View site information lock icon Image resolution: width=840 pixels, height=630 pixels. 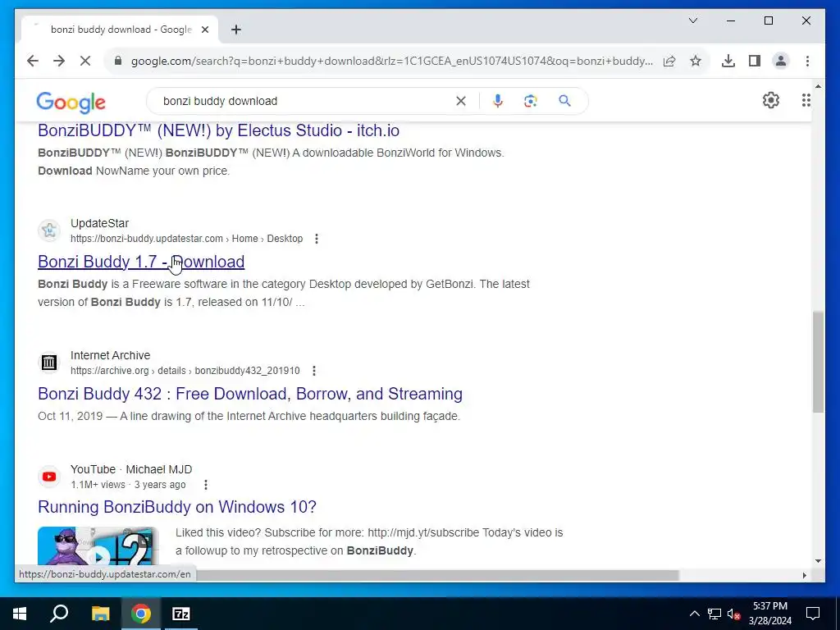[118, 61]
